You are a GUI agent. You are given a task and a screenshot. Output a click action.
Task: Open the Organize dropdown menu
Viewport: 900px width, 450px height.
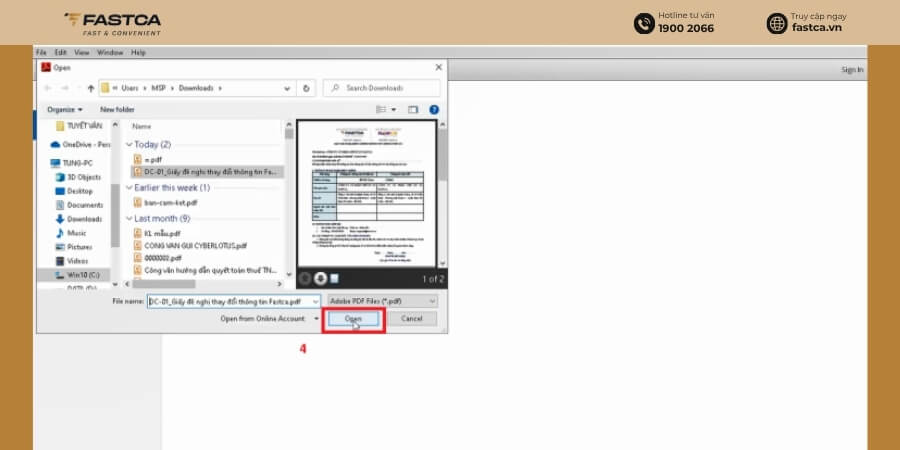point(64,110)
